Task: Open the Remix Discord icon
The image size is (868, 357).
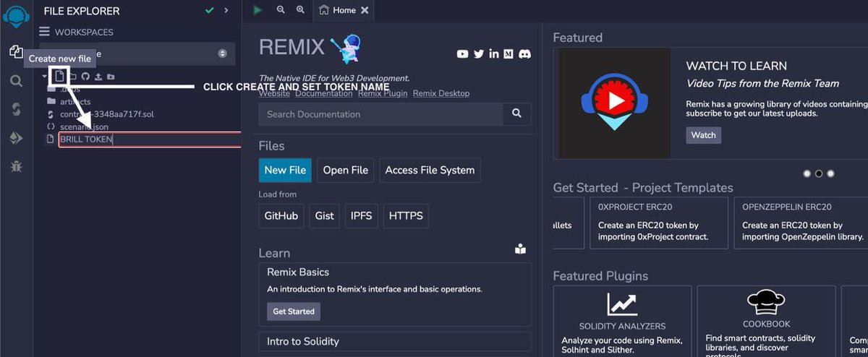Action: point(525,54)
